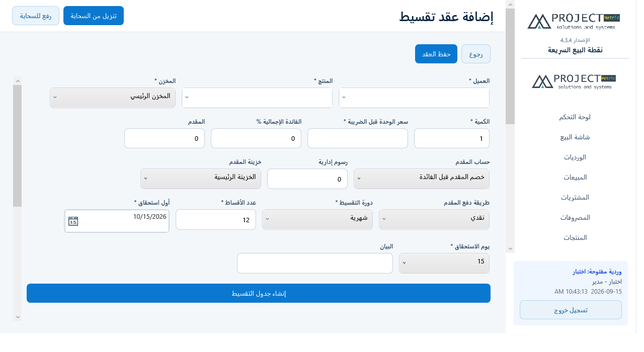The width and height of the screenshot is (644, 352).
Task: Click نقطة البيع السريعة heading
Action: pyautogui.click(x=575, y=50)
